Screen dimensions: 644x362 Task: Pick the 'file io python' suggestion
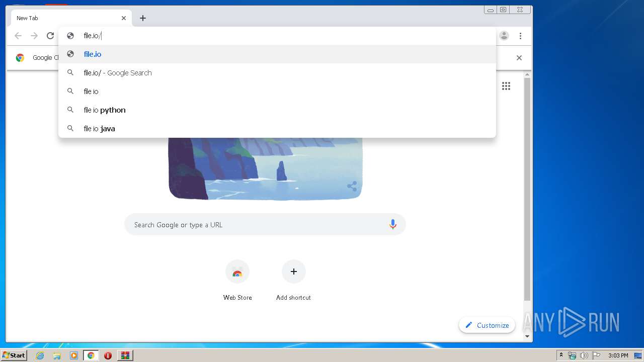[277, 110]
